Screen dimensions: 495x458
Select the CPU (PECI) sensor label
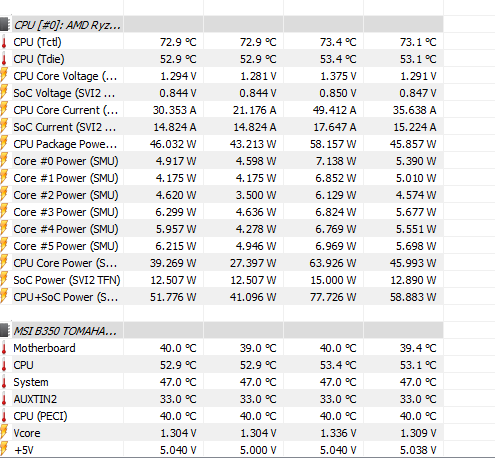point(40,416)
